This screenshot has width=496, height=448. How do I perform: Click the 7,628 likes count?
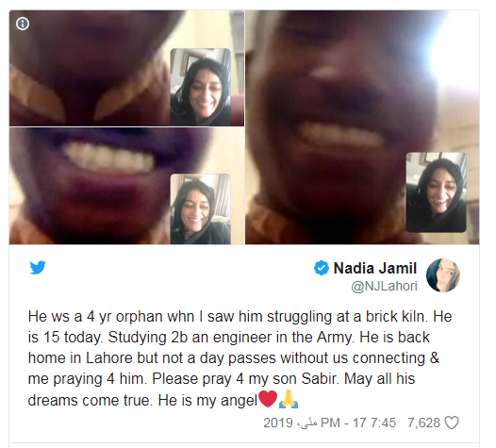click(x=424, y=423)
